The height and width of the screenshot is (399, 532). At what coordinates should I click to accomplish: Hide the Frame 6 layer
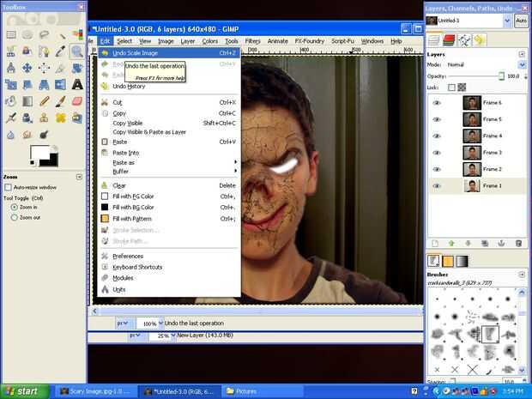(x=437, y=102)
